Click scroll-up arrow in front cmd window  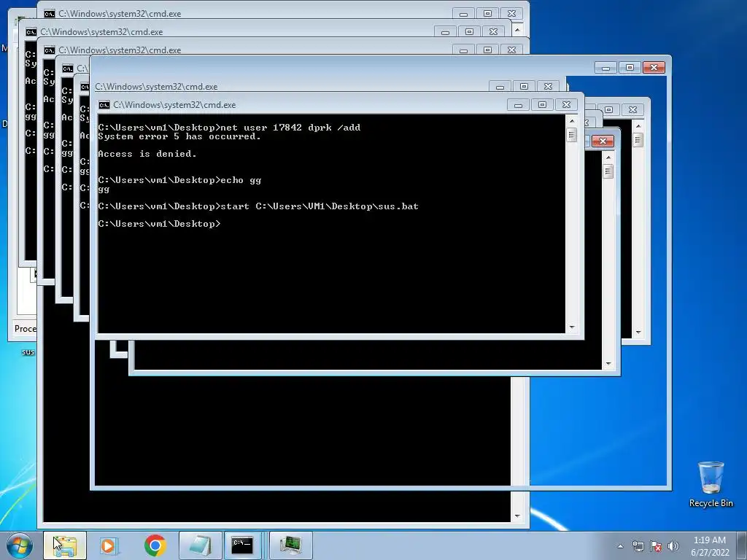click(x=572, y=121)
